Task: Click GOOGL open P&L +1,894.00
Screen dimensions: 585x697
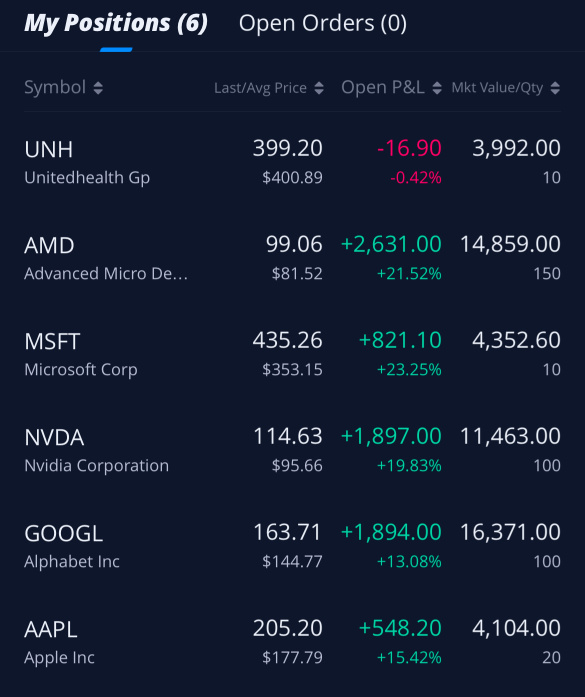Action: 391,532
